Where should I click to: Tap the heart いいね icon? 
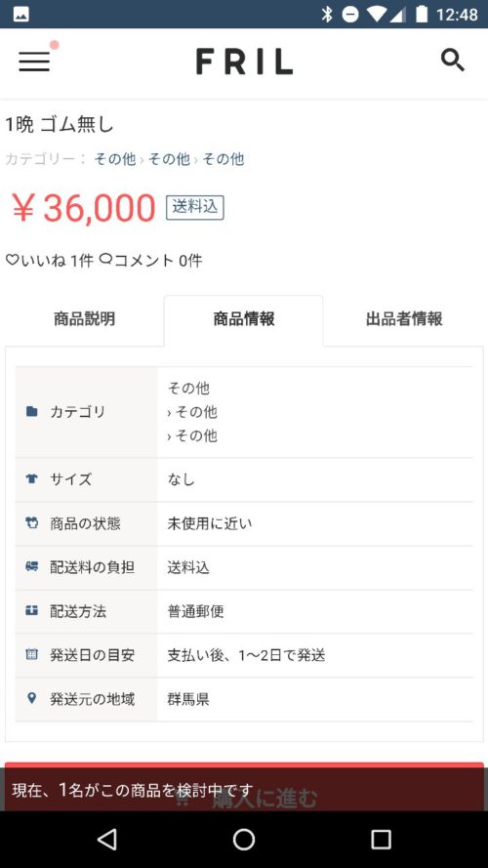12,259
